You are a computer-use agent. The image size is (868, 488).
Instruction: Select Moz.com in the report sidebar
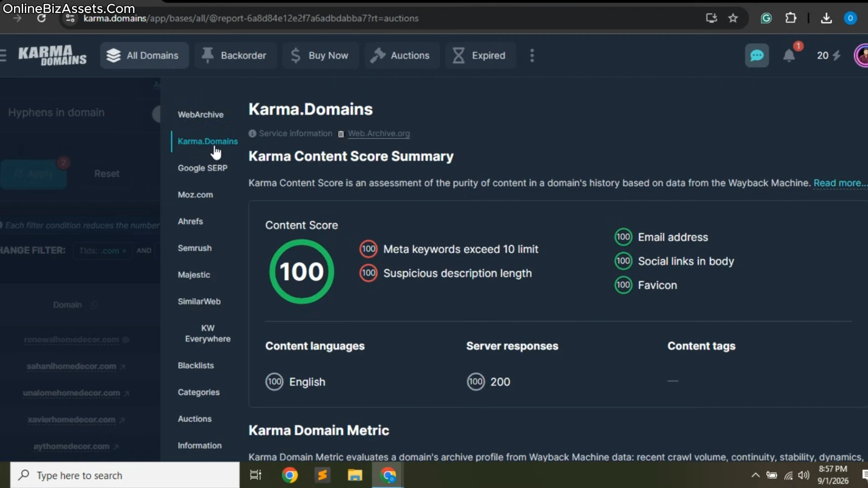195,195
